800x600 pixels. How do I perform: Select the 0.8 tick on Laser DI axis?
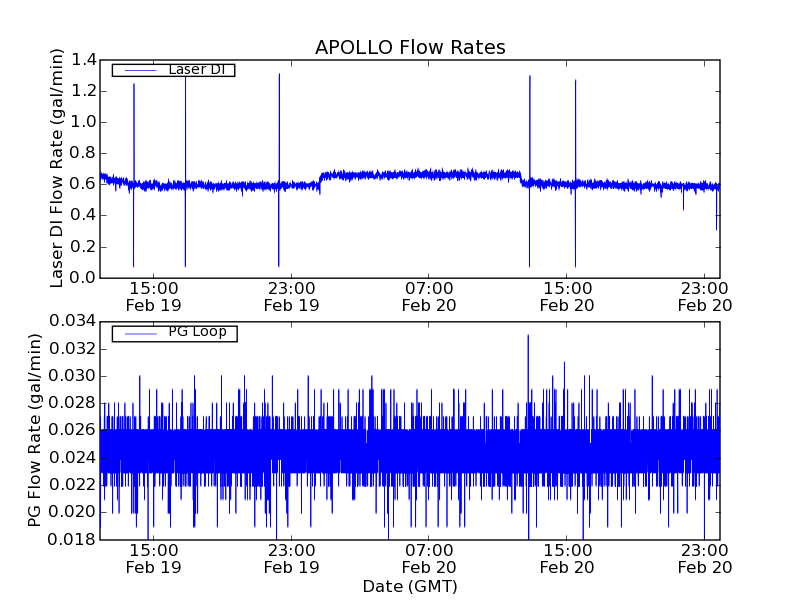pyautogui.click(x=84, y=153)
